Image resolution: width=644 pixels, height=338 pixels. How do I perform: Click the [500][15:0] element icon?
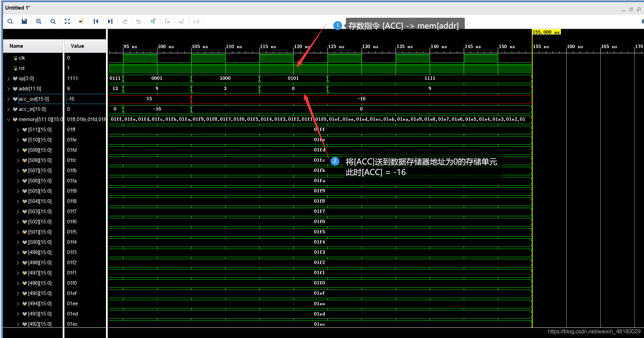point(25,242)
